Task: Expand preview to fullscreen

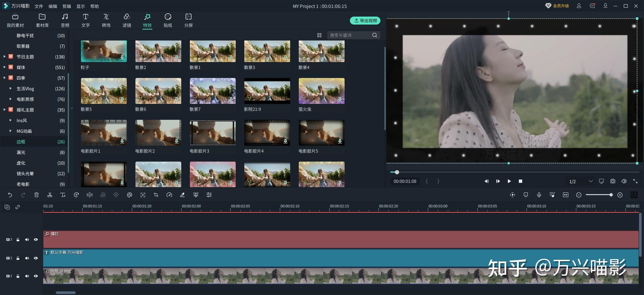Action: tap(635, 181)
